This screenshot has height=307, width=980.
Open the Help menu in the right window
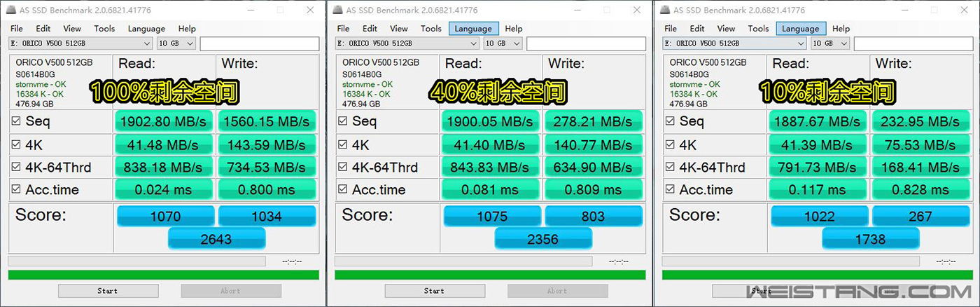coord(841,29)
